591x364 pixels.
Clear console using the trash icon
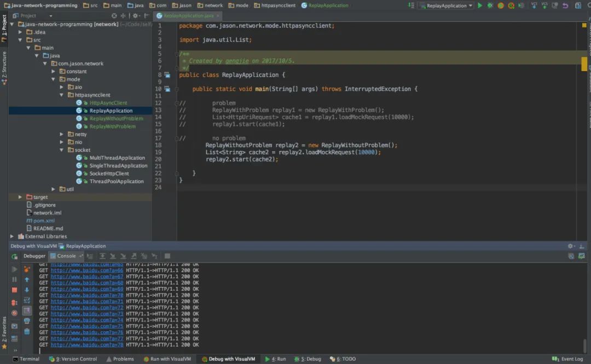click(27, 331)
